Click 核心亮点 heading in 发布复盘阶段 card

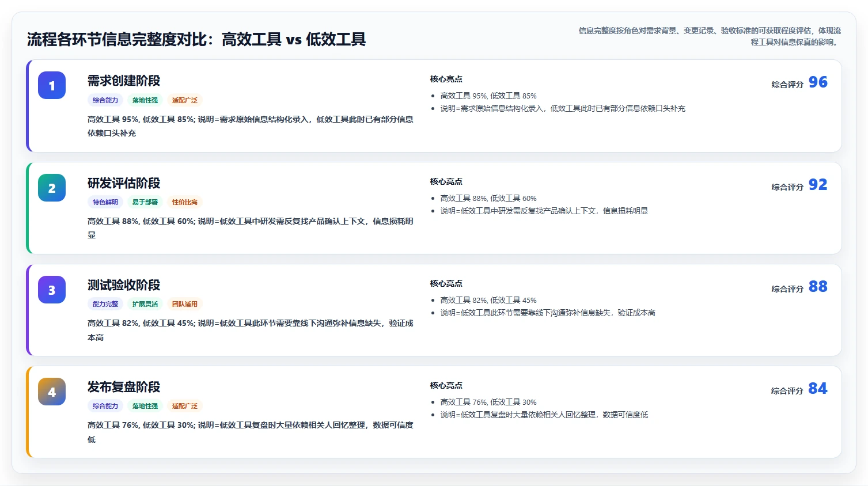click(446, 385)
